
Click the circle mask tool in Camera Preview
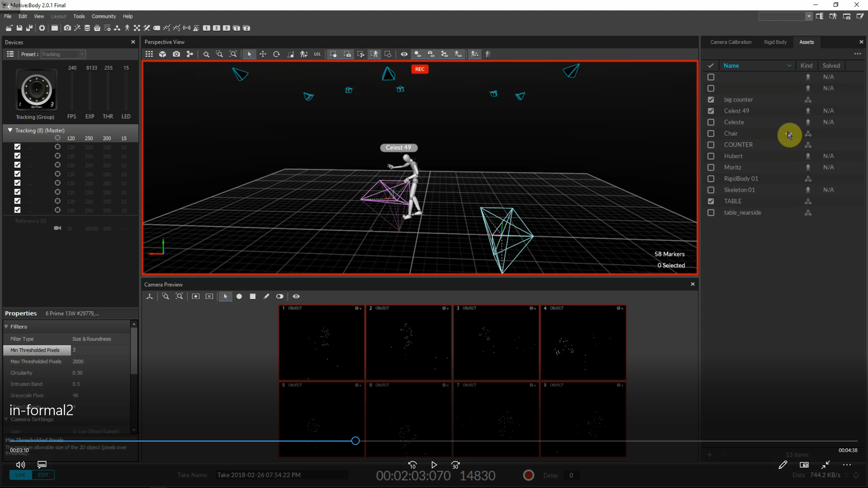click(x=239, y=297)
